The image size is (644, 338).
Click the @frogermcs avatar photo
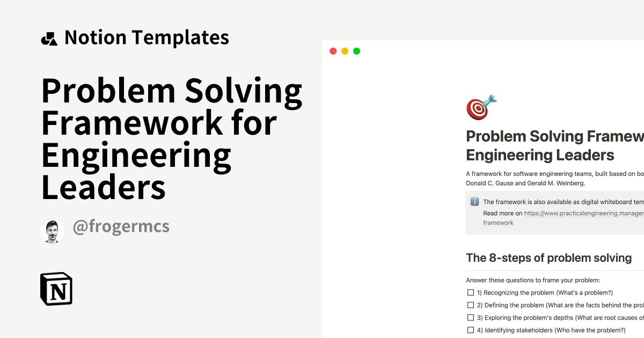pos(53,231)
